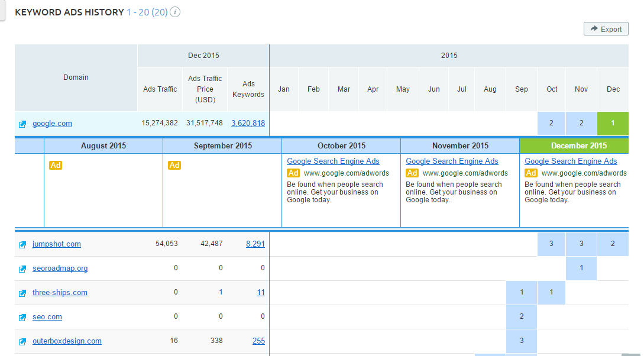Select three-ships.com October position cell
The height and width of the screenshot is (356, 644).
551,292
